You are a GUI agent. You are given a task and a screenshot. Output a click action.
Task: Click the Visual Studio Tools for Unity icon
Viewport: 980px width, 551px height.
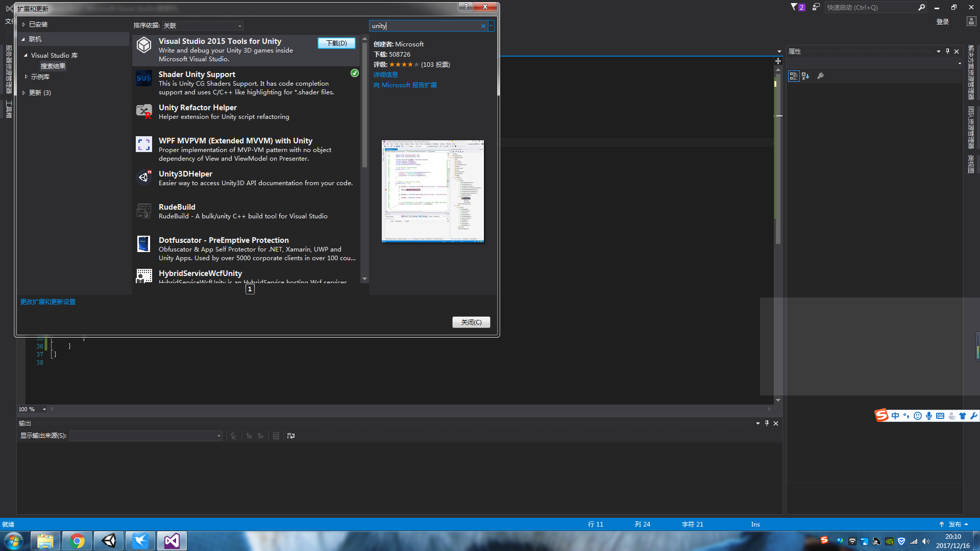click(144, 45)
